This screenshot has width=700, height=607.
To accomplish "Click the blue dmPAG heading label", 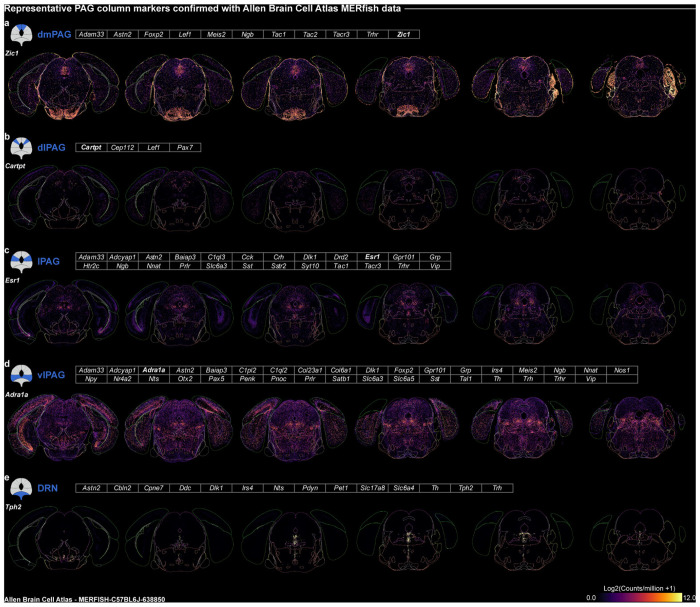I will [x=51, y=35].
